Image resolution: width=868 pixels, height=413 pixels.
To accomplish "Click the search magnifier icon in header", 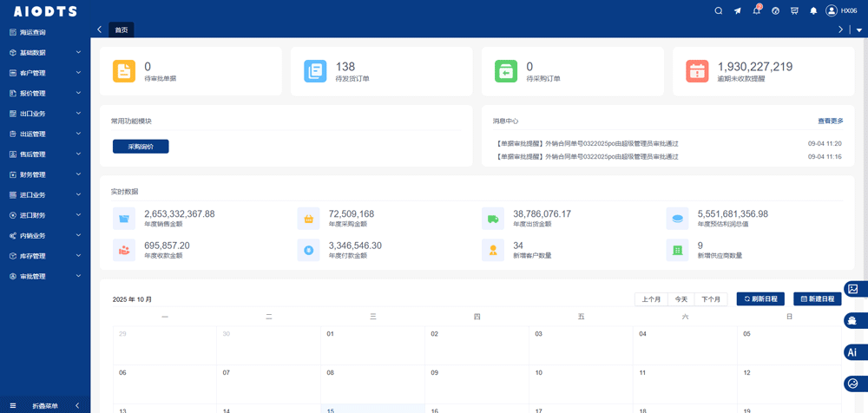I will click(719, 11).
